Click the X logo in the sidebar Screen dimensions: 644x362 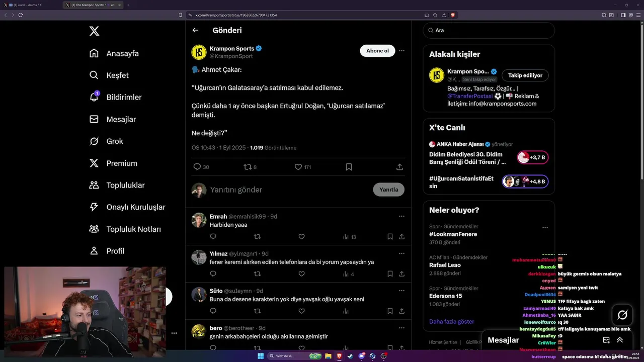(x=94, y=31)
